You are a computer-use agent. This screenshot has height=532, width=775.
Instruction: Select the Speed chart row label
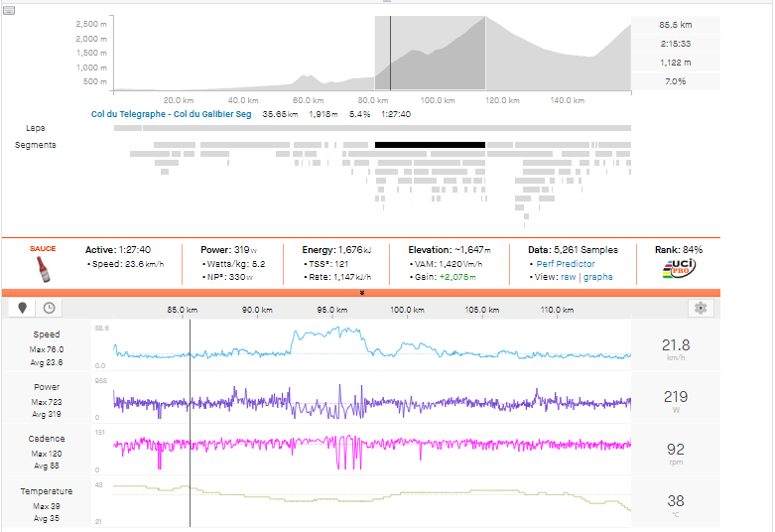click(46, 335)
